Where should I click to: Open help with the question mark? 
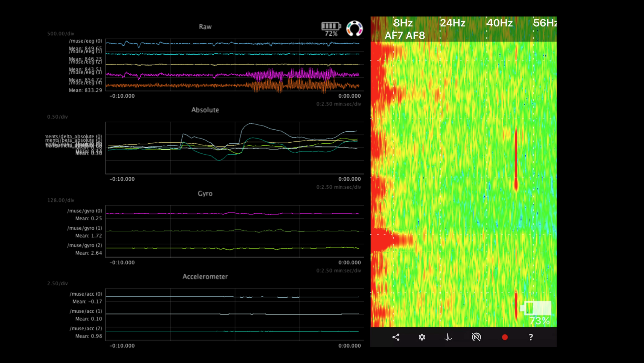click(x=531, y=337)
